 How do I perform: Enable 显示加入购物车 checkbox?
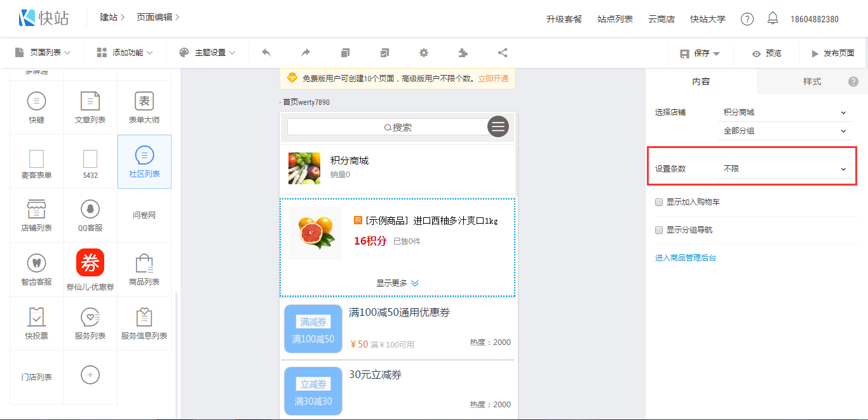coord(659,202)
